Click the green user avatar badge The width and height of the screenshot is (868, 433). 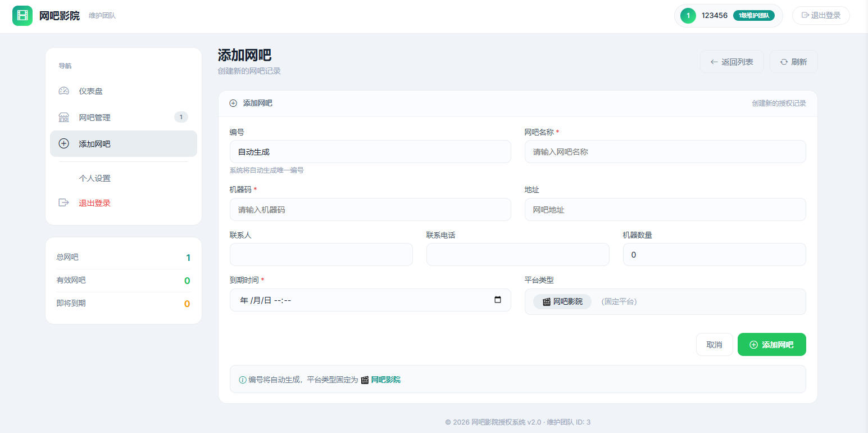(x=688, y=16)
